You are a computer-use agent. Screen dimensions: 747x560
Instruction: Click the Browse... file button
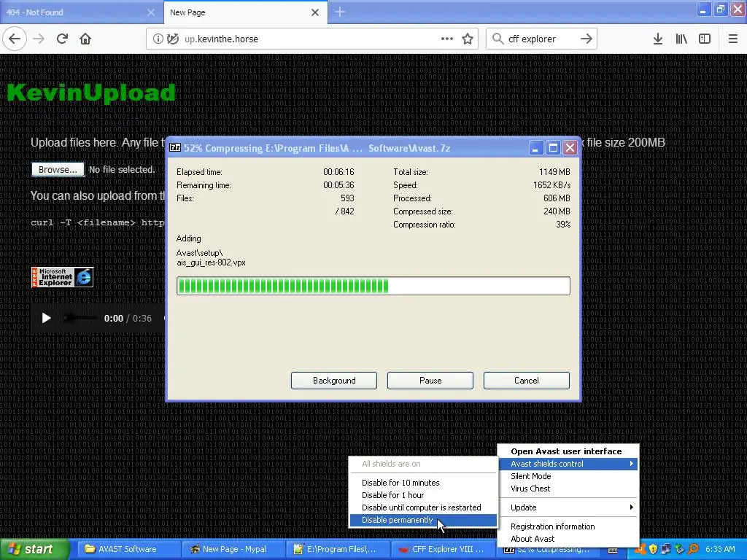coord(58,169)
